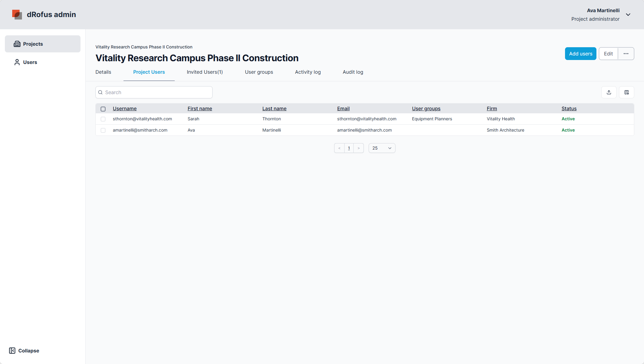Screen dimensions: 644x364
Task: Click username sthornton@vitalityhealth.com cell
Action: tap(142, 119)
